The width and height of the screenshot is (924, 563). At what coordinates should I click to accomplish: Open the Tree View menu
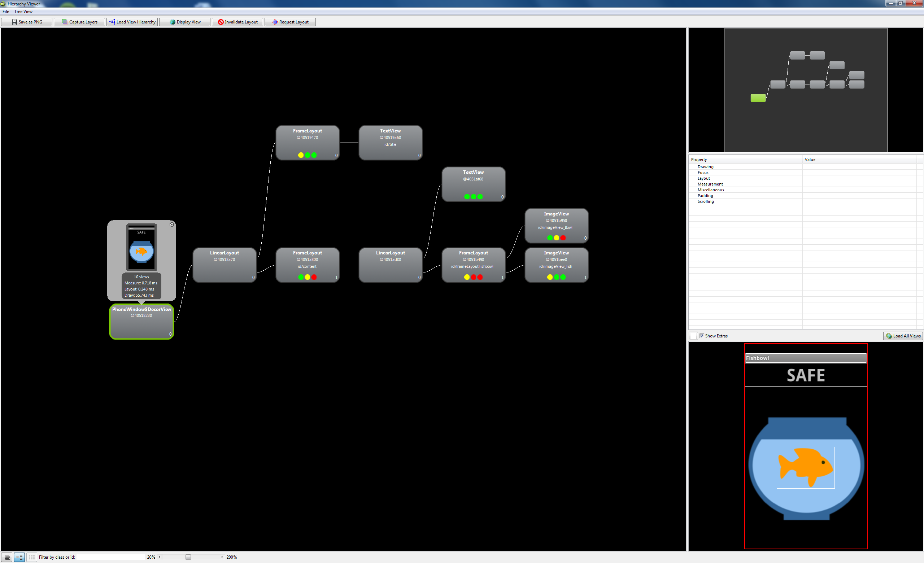[x=23, y=12]
